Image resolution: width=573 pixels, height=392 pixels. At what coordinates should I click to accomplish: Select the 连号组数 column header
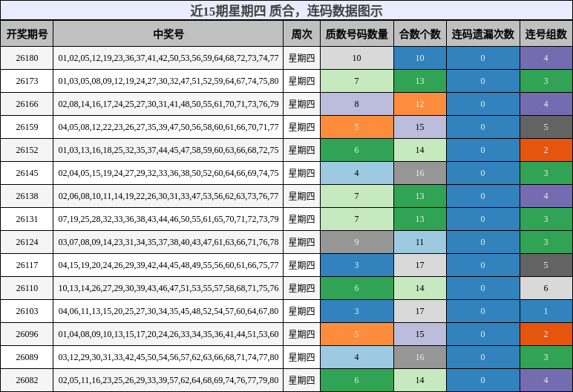click(546, 33)
